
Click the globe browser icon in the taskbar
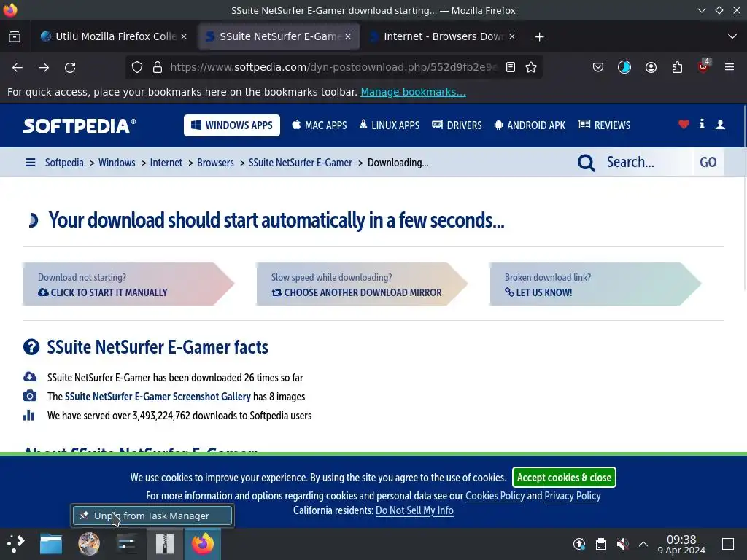point(89,544)
